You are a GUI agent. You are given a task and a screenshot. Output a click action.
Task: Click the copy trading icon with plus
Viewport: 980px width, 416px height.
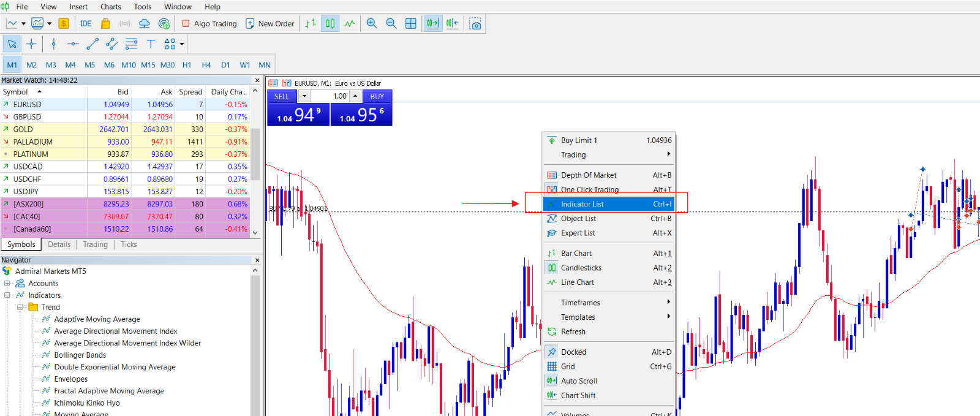tap(164, 23)
